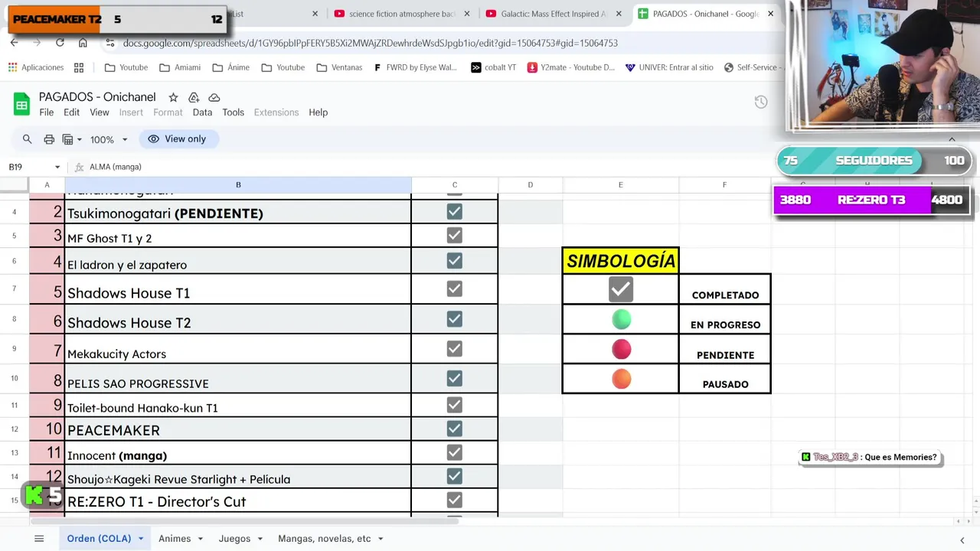
Task: Toggle the Shadows House T1 checkbox
Action: (x=455, y=289)
